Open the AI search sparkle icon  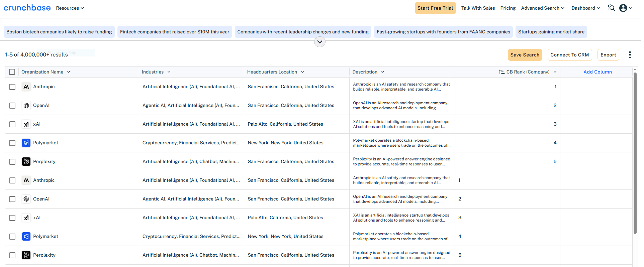click(x=611, y=8)
